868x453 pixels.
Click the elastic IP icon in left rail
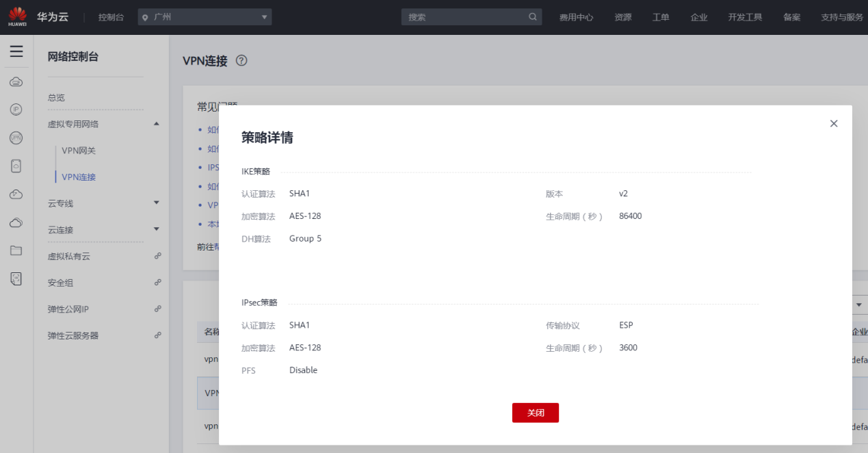(x=16, y=109)
